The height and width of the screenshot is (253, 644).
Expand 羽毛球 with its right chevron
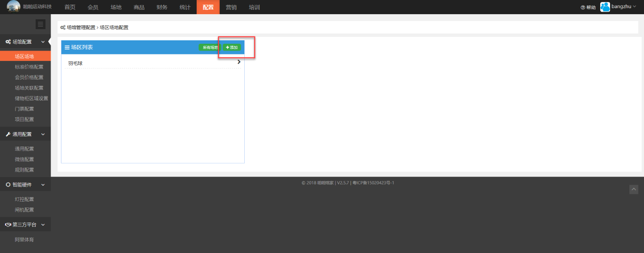click(239, 62)
